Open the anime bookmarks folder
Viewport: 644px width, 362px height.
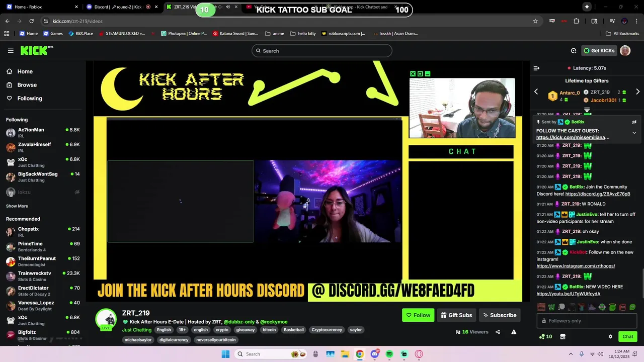[x=274, y=34]
